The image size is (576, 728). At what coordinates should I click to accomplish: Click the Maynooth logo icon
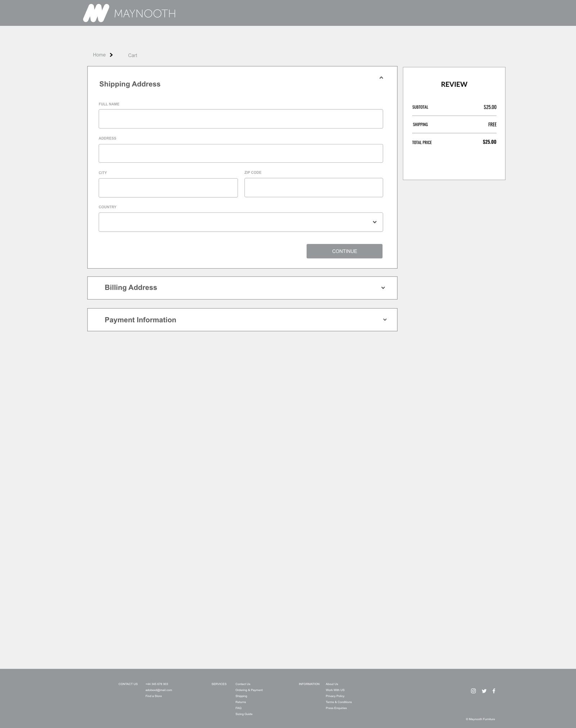(96, 13)
